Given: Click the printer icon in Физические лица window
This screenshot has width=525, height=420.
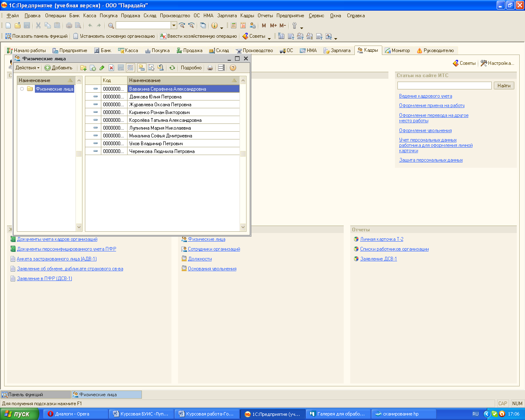Looking at the screenshot, I should [x=210, y=68].
